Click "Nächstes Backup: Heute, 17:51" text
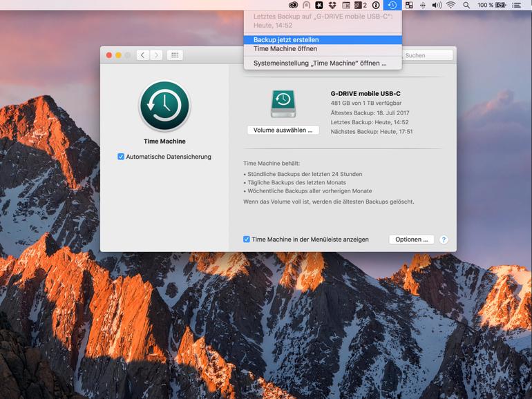532x399 pixels. (x=372, y=132)
